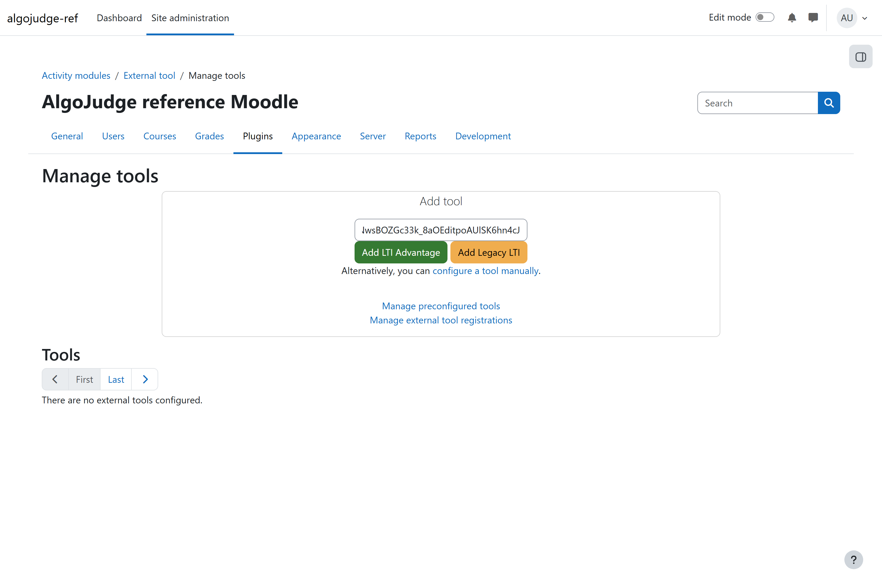Follow the Activity modules breadcrumb
Screen dimensions: 882x588
(x=76, y=75)
